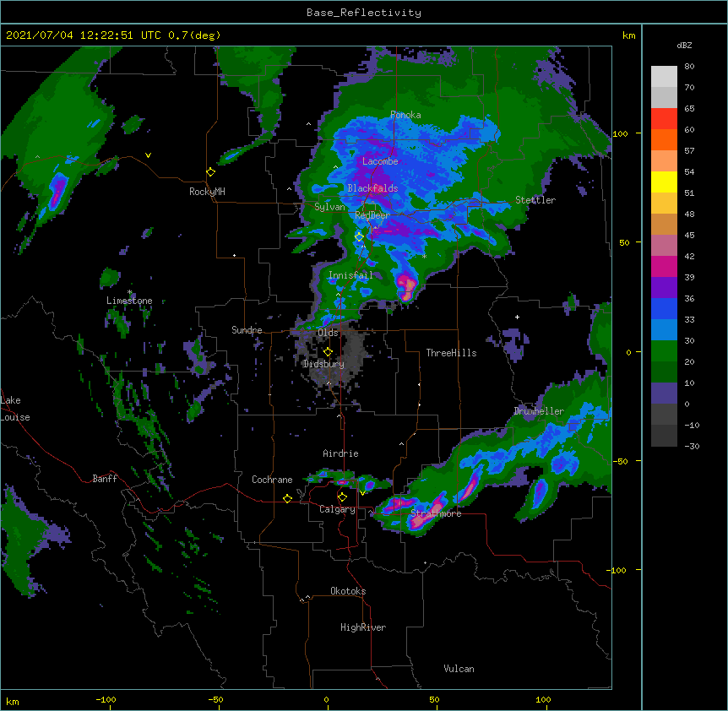
Task: Click the Base_Reflectivity title text
Action: click(x=364, y=13)
